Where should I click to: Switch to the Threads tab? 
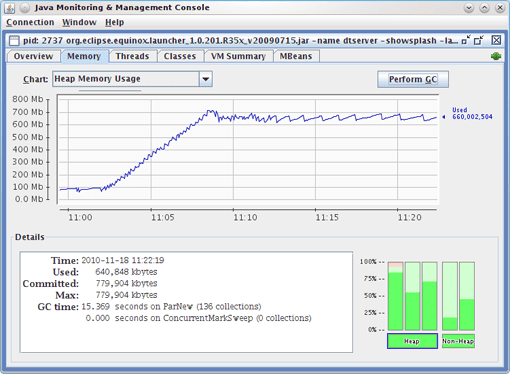point(132,56)
